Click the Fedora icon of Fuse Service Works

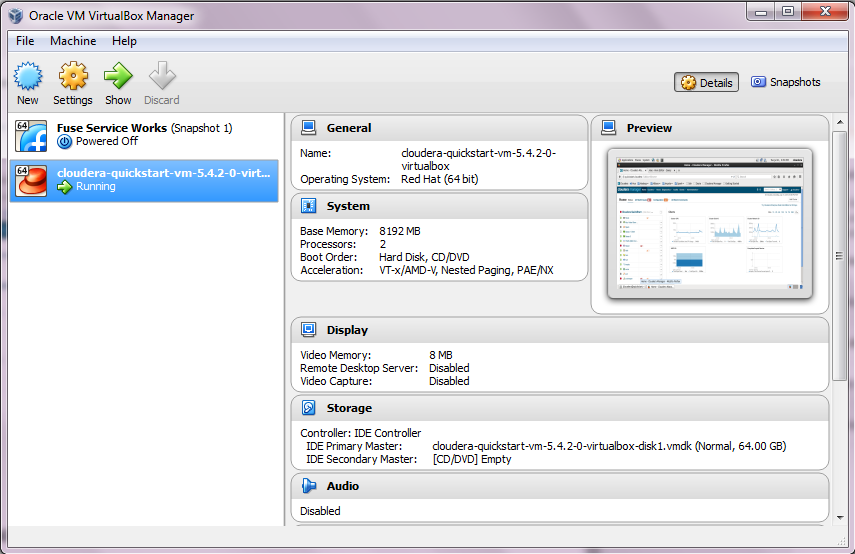[31, 136]
